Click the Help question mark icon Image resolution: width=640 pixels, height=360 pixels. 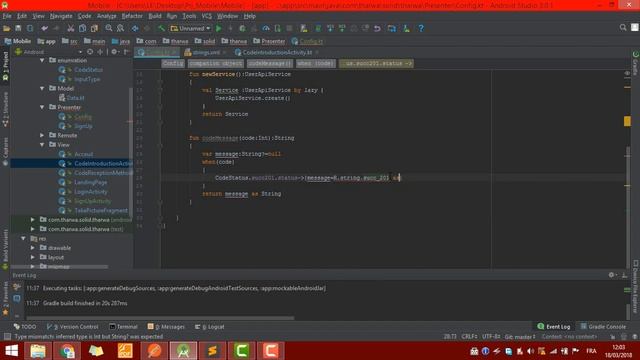pos(421,28)
